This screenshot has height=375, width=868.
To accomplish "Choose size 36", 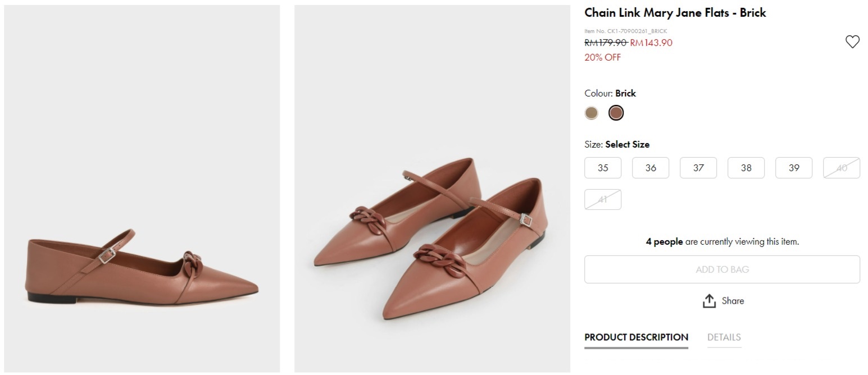I will tap(651, 168).
